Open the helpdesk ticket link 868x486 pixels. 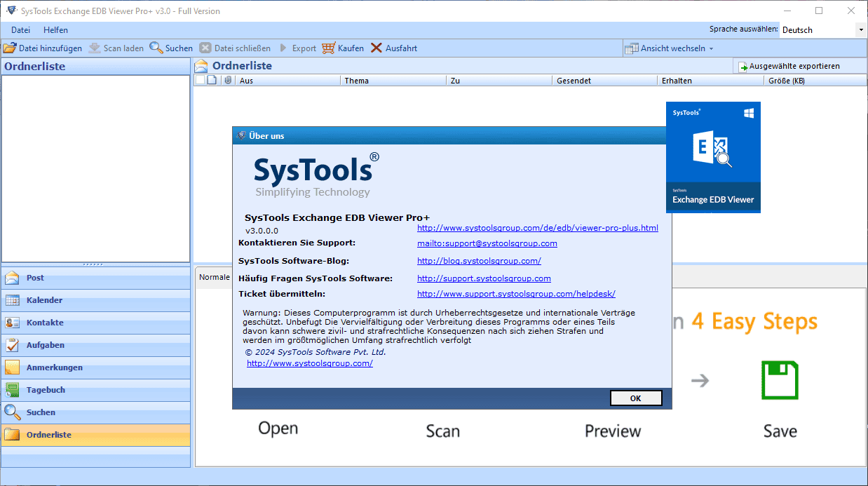click(516, 294)
